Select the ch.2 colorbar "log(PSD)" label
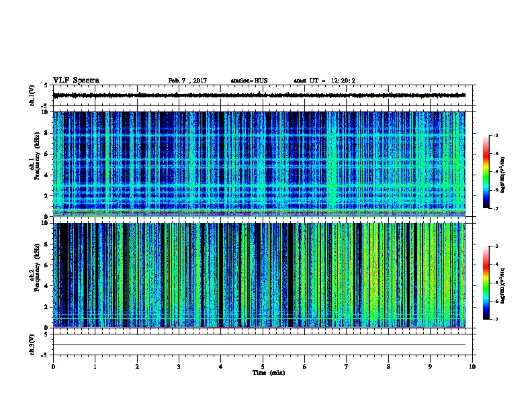Viewport: 532px width, 411px height. [x=503, y=285]
